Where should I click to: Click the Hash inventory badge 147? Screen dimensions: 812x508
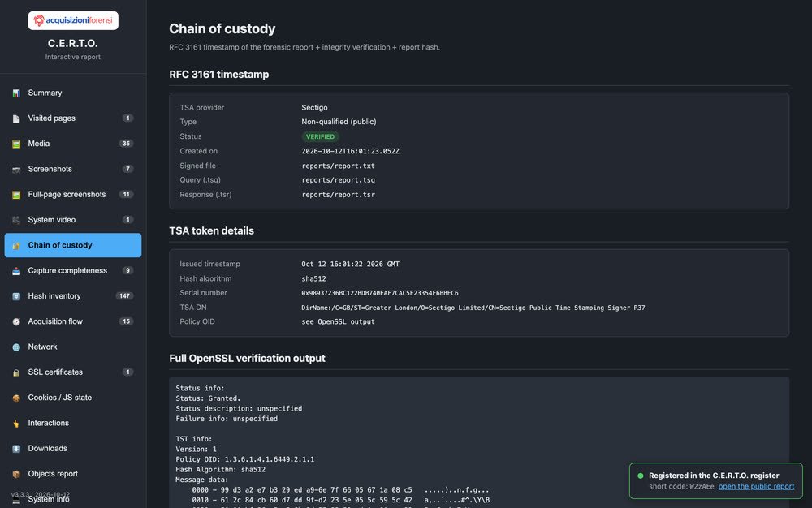[x=124, y=296]
